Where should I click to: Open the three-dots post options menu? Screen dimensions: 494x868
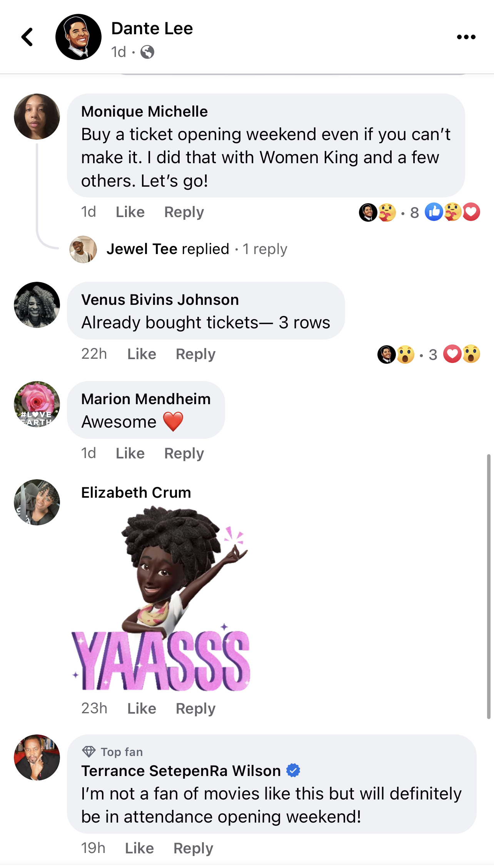coord(466,37)
